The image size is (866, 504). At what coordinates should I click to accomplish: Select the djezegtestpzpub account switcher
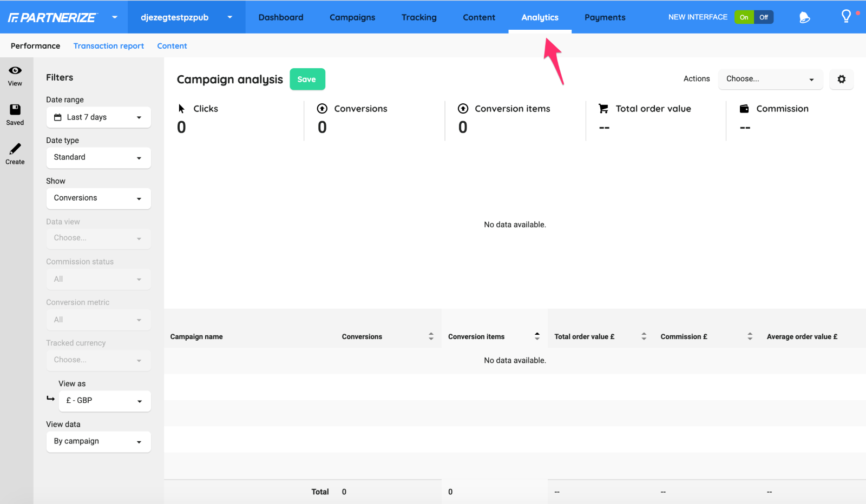186,17
